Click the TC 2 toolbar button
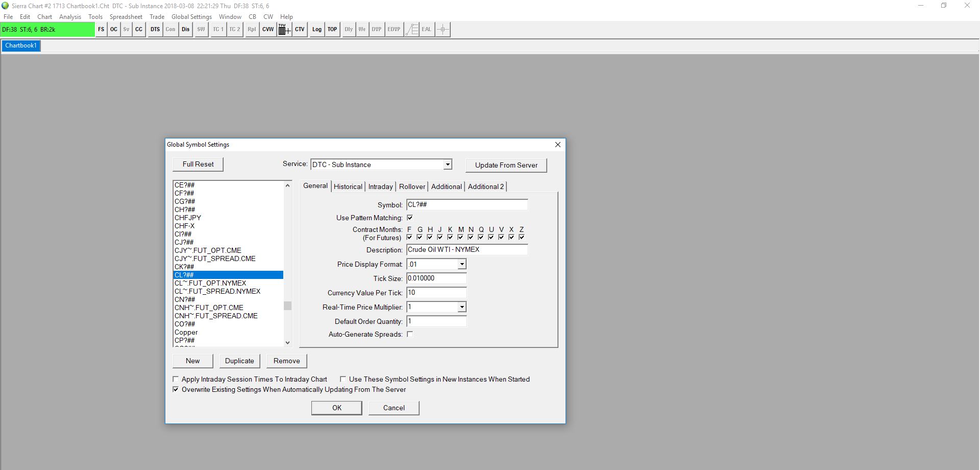This screenshot has height=470, width=980. pos(235,30)
